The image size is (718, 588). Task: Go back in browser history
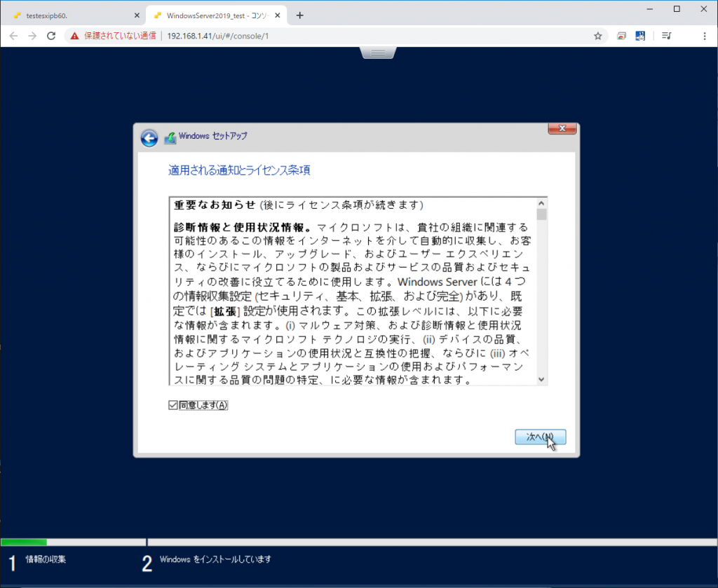click(x=14, y=36)
